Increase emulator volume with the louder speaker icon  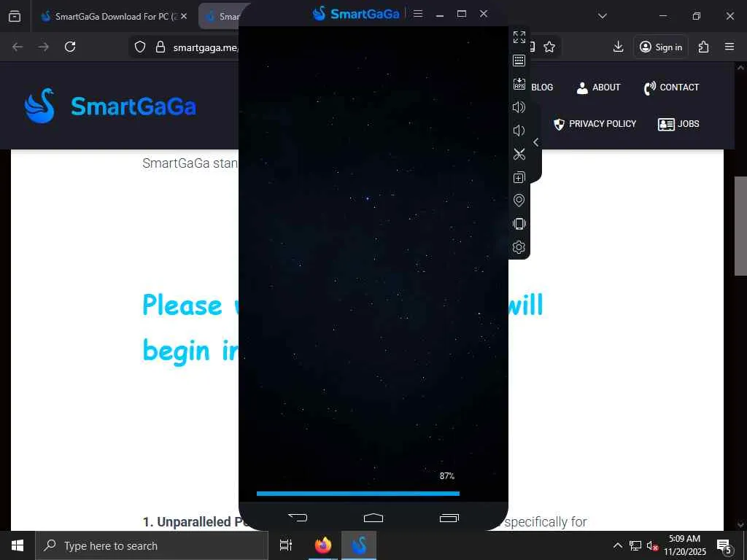tap(519, 107)
